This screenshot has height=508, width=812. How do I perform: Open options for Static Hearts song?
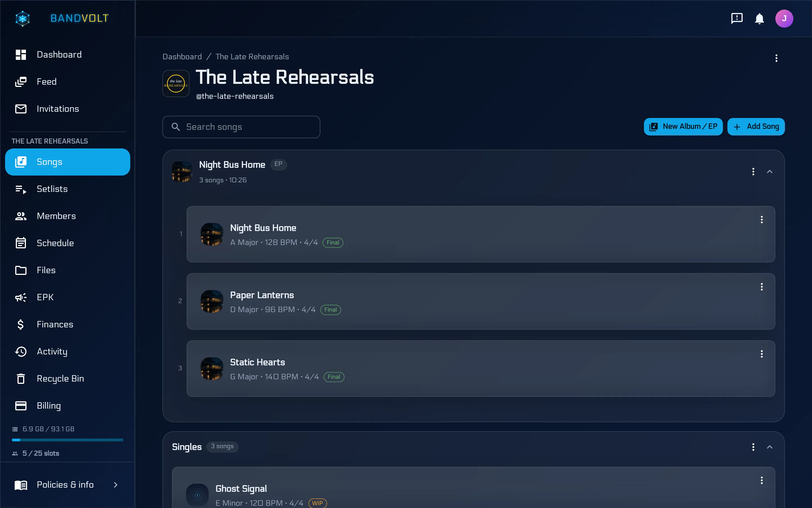point(762,354)
